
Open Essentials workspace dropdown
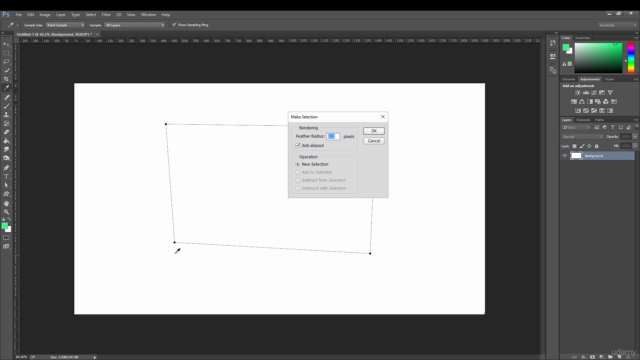(x=617, y=25)
